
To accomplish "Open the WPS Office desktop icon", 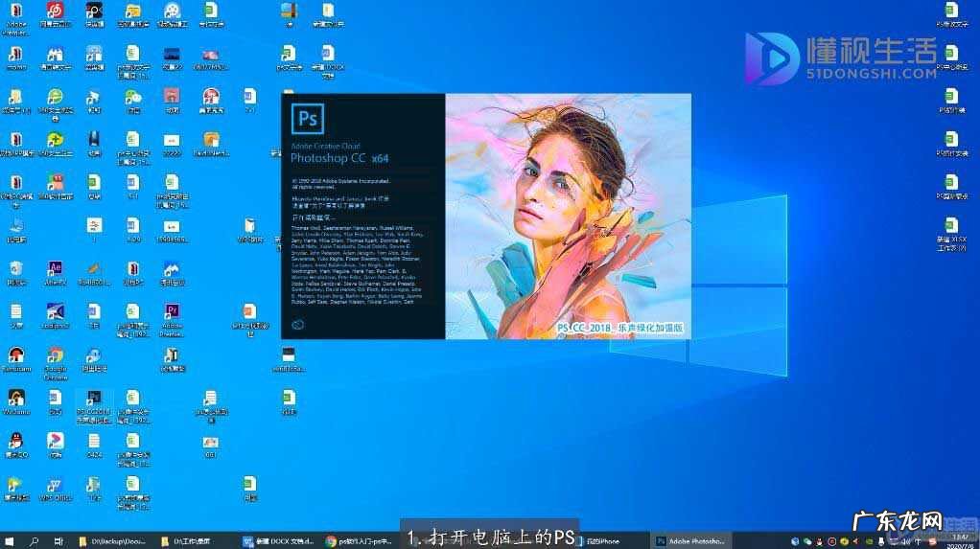I will click(55, 487).
